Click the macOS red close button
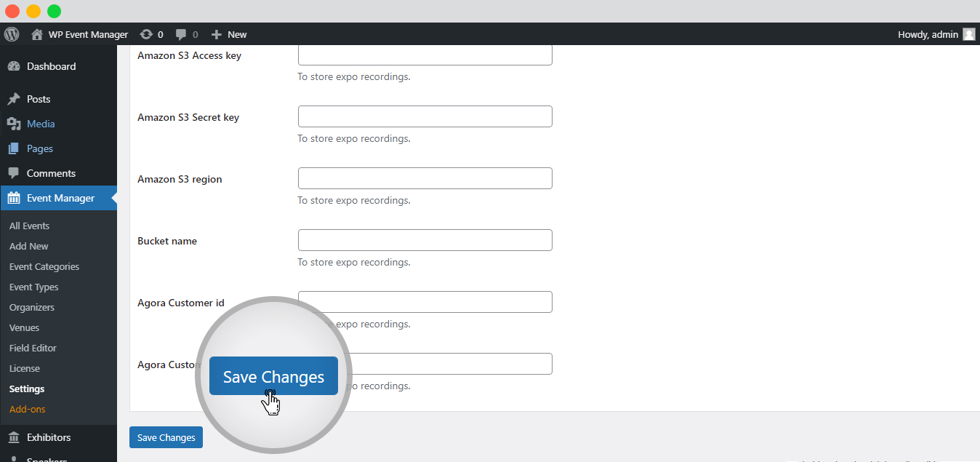This screenshot has width=980, height=462. (x=12, y=11)
